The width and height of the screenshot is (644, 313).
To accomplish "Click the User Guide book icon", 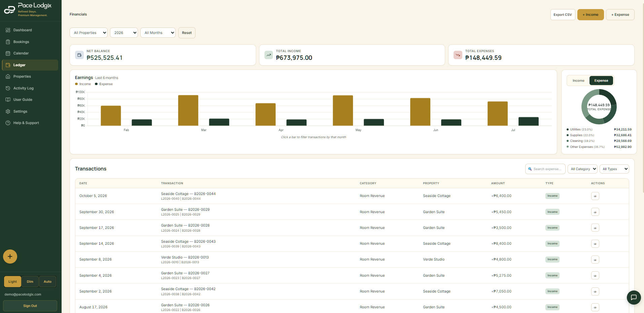I will pos(8,100).
